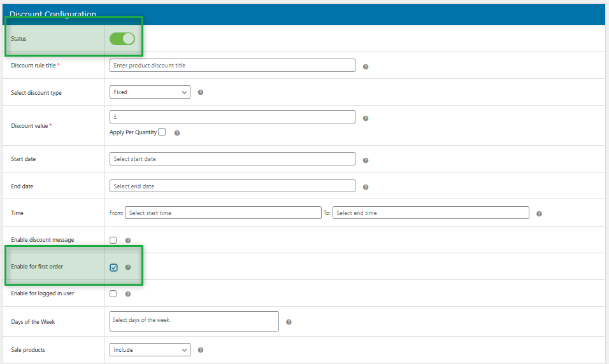Click the Enable for logged in user label
609x364 pixels.
pyautogui.click(x=42, y=293)
